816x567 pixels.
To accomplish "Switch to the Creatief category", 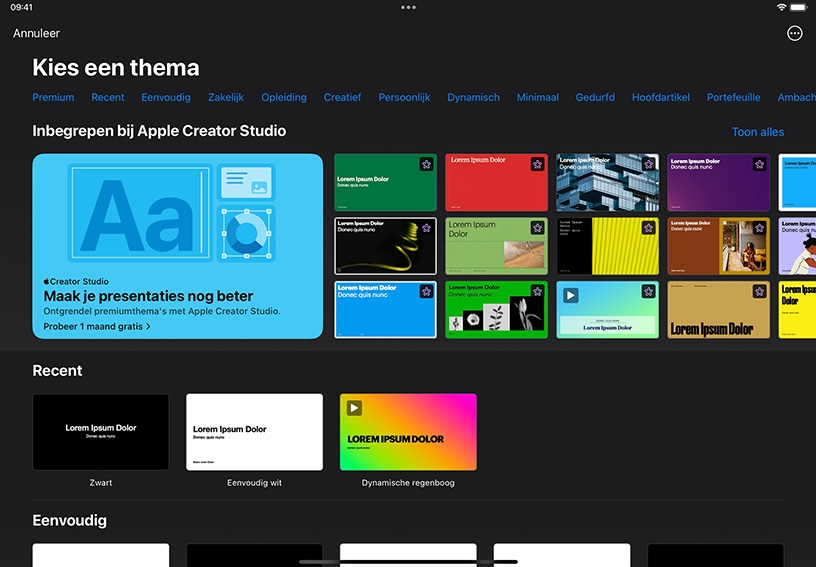I will (342, 97).
